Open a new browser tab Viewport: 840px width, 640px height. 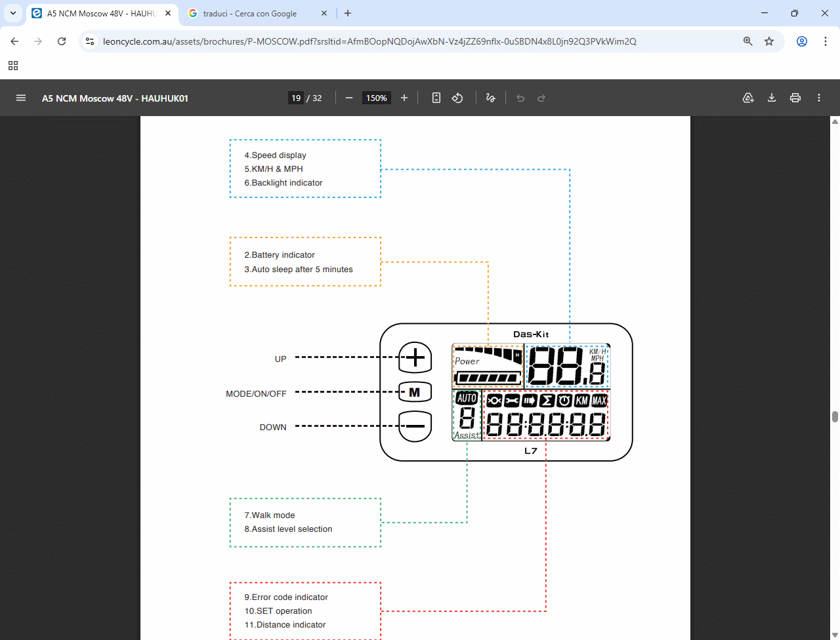pos(348,13)
